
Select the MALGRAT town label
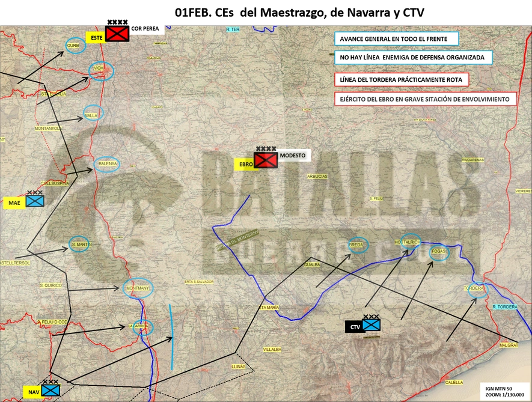click(509, 345)
